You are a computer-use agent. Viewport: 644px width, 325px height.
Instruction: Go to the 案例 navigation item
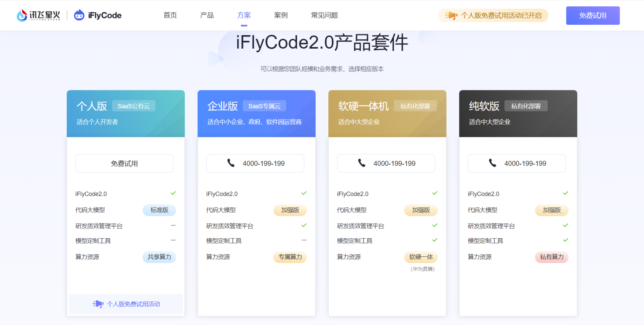(281, 15)
